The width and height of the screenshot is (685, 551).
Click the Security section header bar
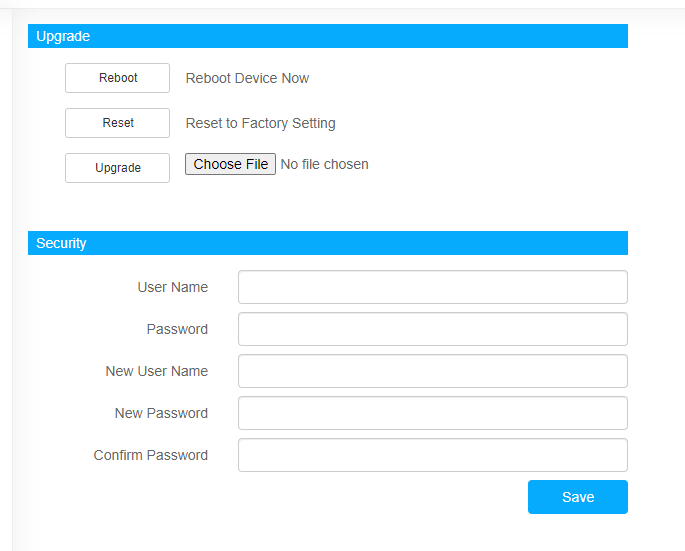click(x=328, y=243)
